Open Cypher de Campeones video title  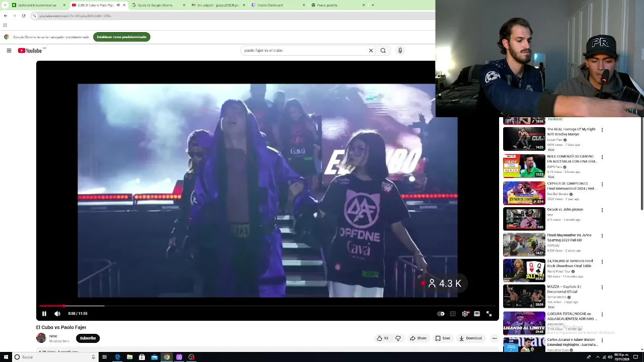571,186
